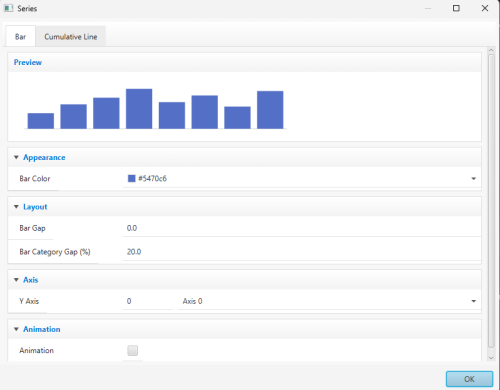
Task: Click the Bar Color label
Action: pos(35,179)
